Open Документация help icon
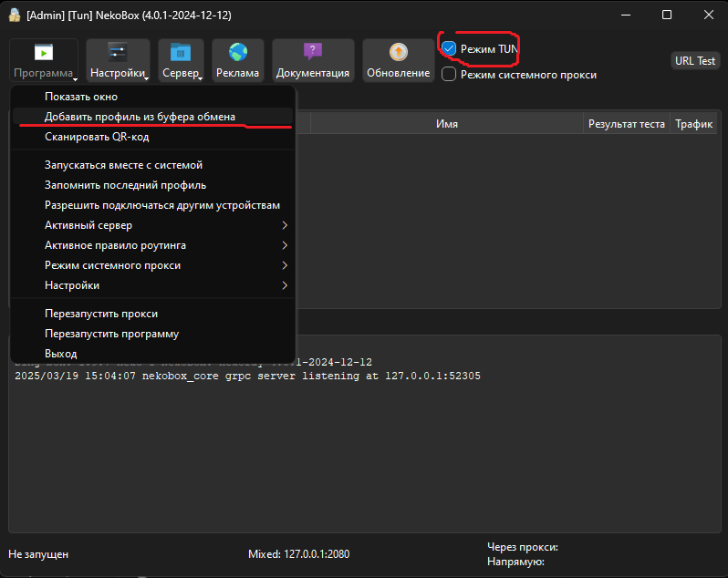The width and height of the screenshot is (728, 578). [x=313, y=51]
